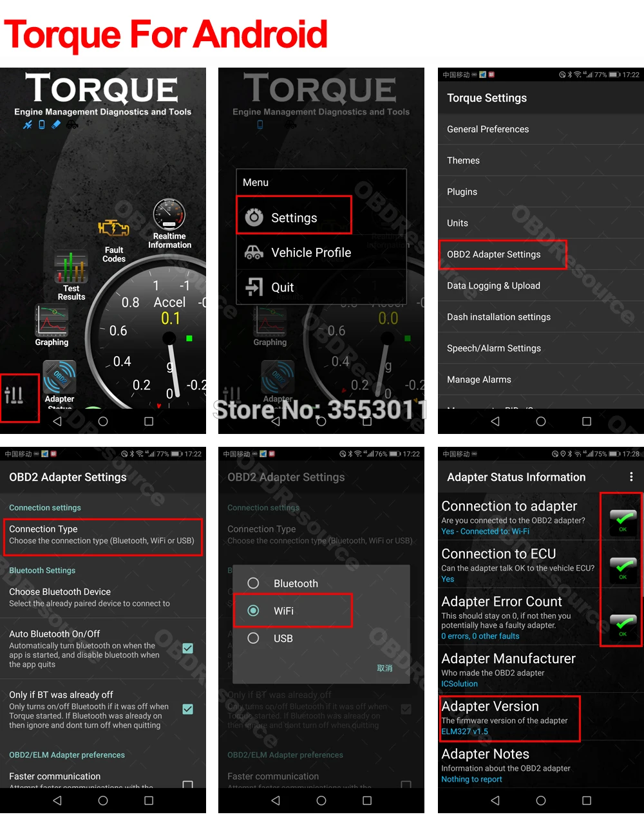Open Test Results icon on home screen
The image size is (644, 837).
pos(71,267)
